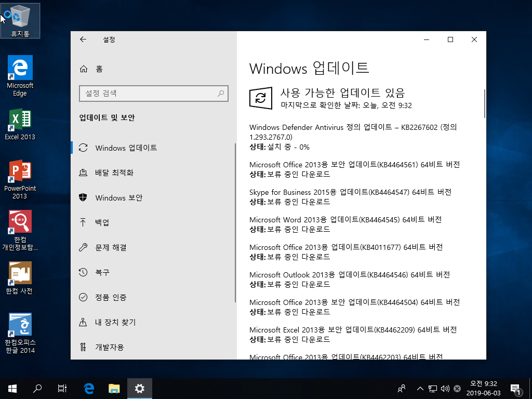Select PowerPoint 2013 desktop shortcut
Screen dimensions: 532x399
coord(20,180)
